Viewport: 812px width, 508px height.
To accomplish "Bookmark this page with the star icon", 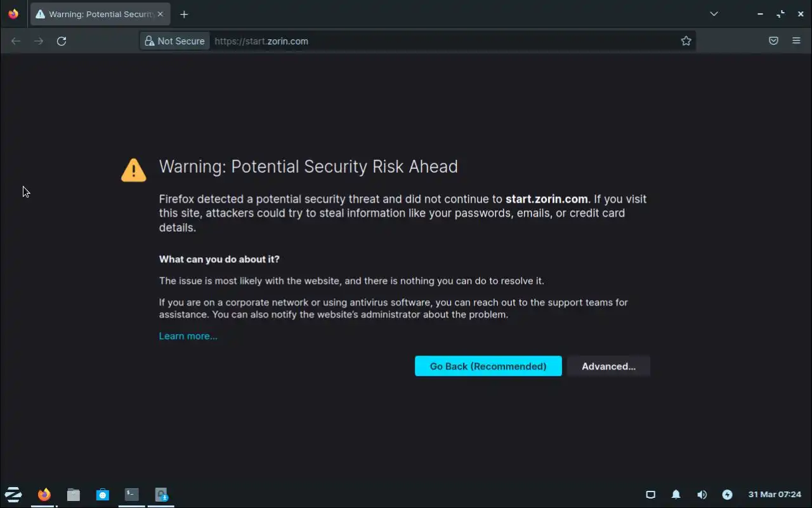I will 686,41.
